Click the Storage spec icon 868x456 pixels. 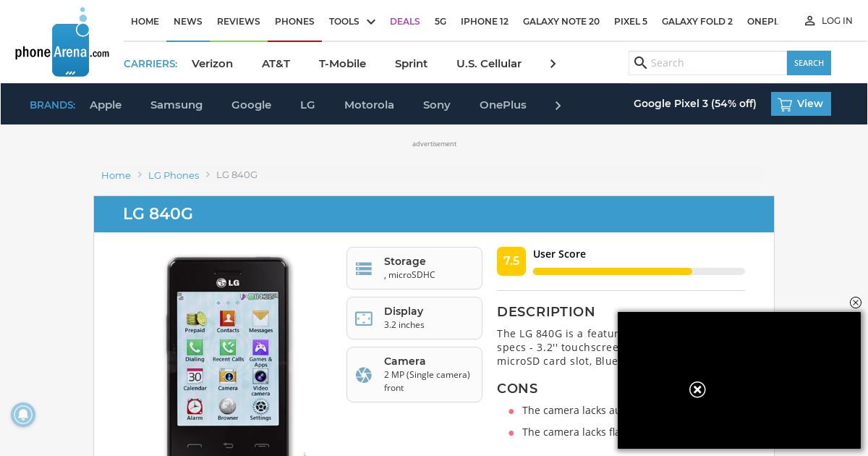364,269
